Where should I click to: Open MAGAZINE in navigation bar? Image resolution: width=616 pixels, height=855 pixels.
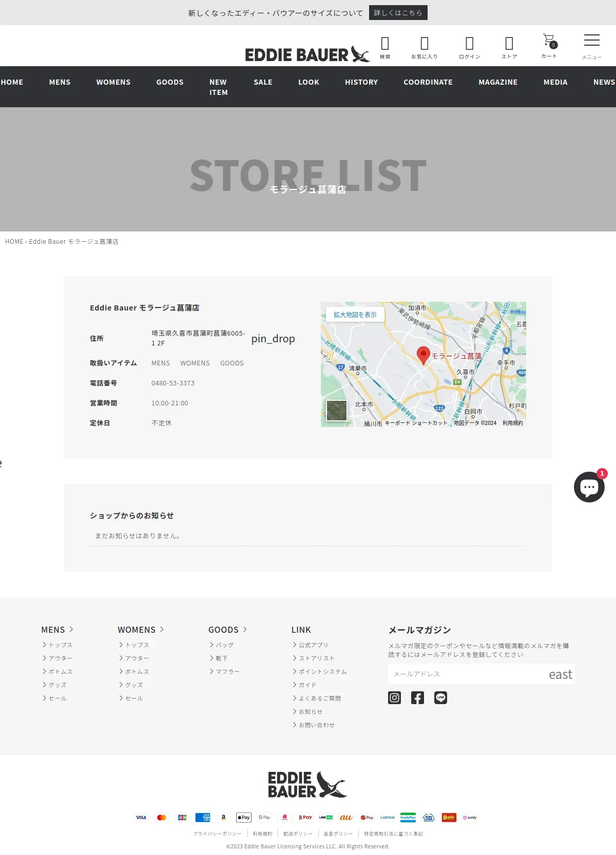[498, 82]
